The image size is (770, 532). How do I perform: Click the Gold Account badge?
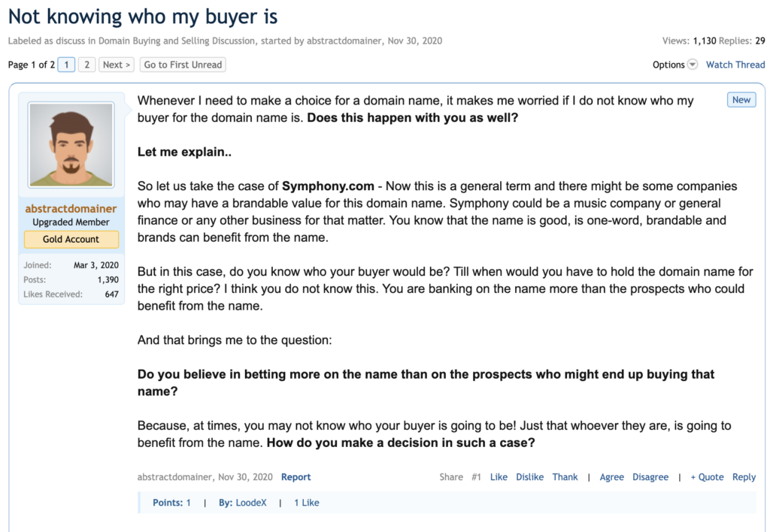[71, 239]
